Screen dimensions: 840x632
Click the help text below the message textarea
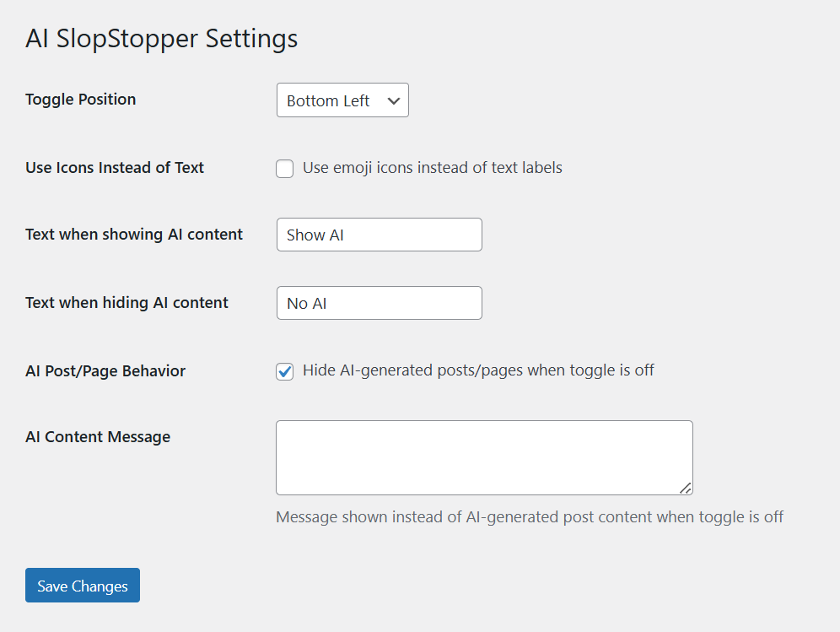coord(529,517)
